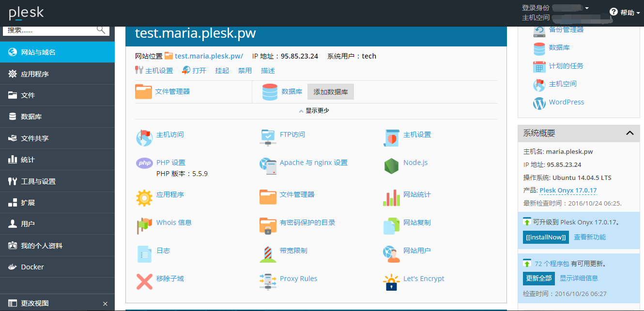Open the 网站统计 bar chart icon
The height and width of the screenshot is (311, 644).
tap(391, 198)
